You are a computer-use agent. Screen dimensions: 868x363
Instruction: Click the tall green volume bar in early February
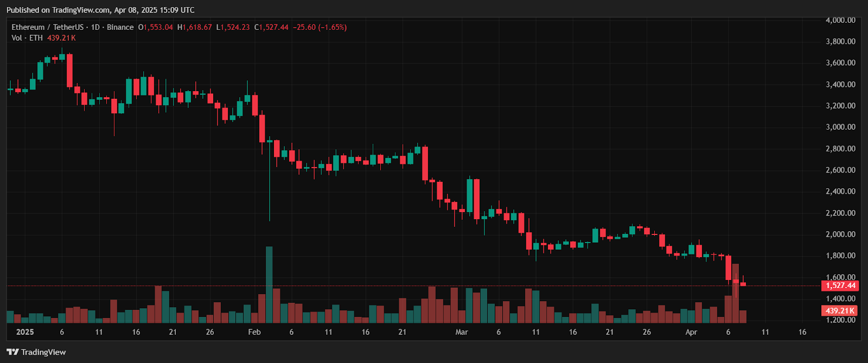(x=269, y=284)
